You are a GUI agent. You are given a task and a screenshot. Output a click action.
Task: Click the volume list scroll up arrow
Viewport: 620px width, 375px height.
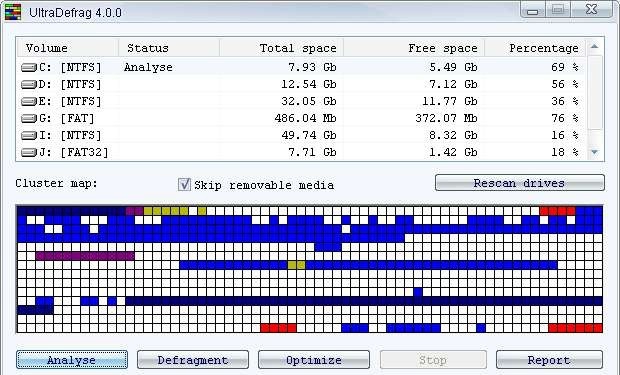594,47
